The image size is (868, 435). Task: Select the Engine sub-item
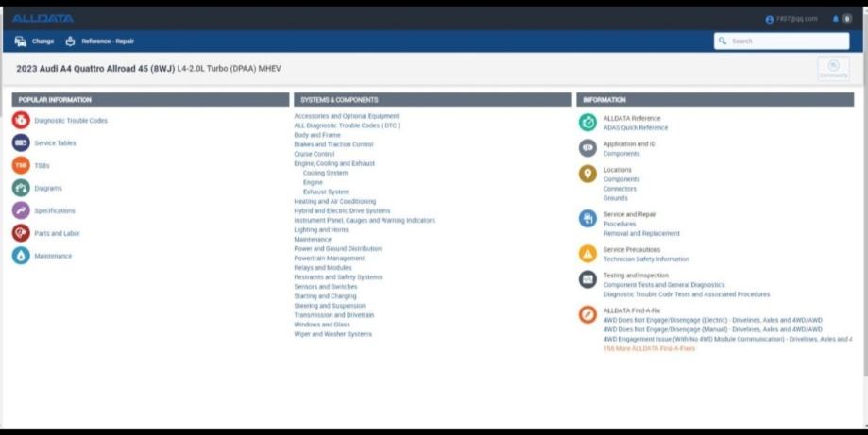pyautogui.click(x=313, y=182)
